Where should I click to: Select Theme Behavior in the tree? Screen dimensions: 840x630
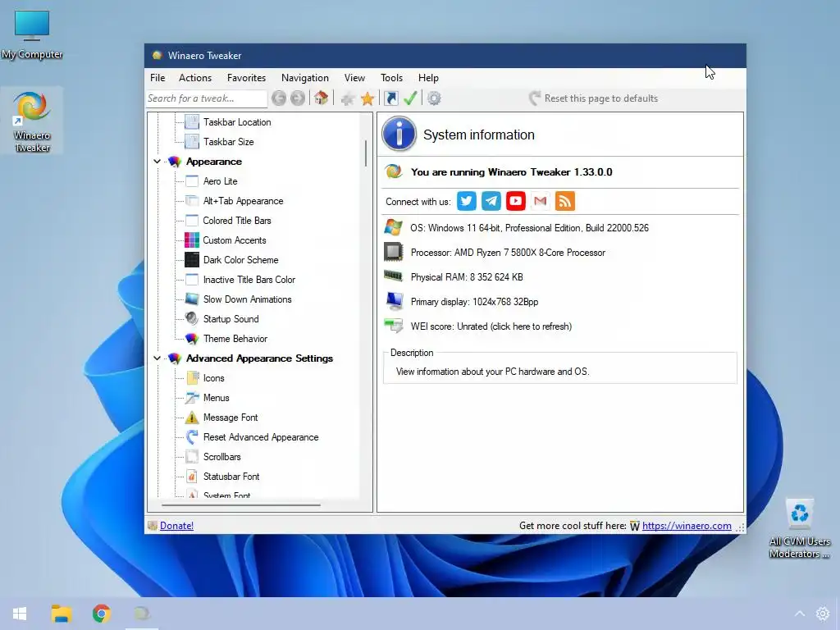pos(235,339)
